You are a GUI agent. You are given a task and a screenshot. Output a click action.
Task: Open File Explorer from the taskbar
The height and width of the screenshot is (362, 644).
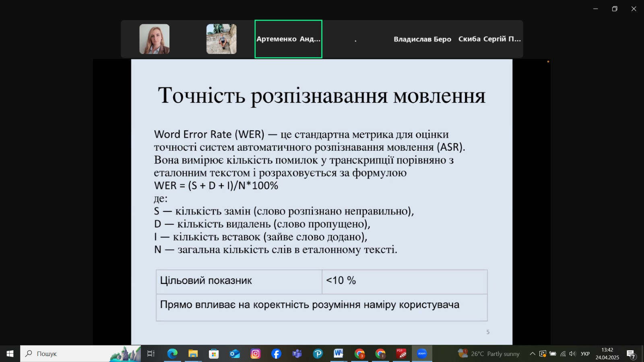[193, 354]
